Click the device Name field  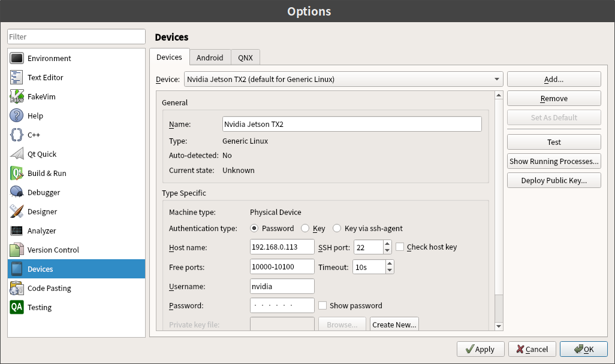[x=352, y=124]
